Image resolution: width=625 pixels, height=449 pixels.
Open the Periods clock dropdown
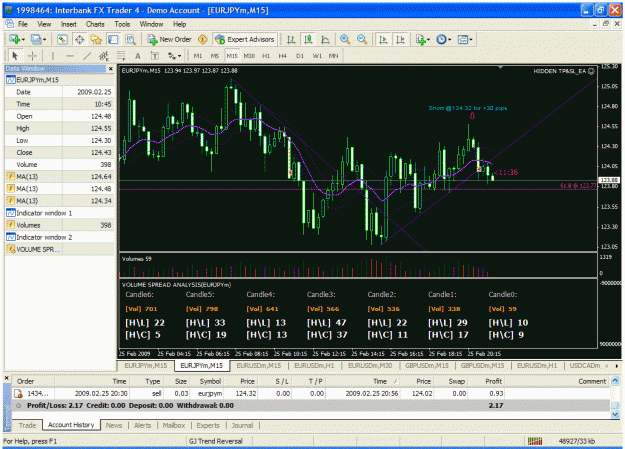coord(443,39)
